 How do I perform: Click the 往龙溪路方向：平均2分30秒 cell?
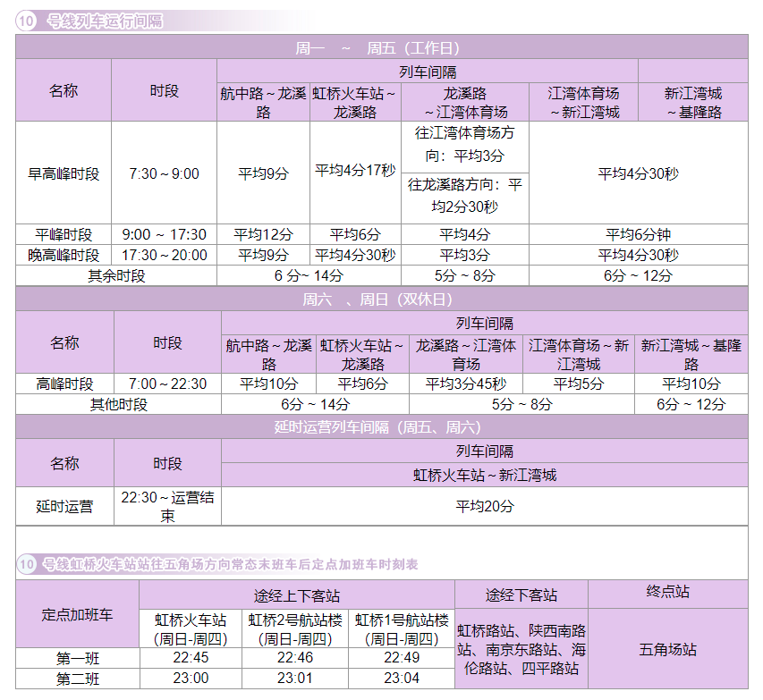pos(464,196)
